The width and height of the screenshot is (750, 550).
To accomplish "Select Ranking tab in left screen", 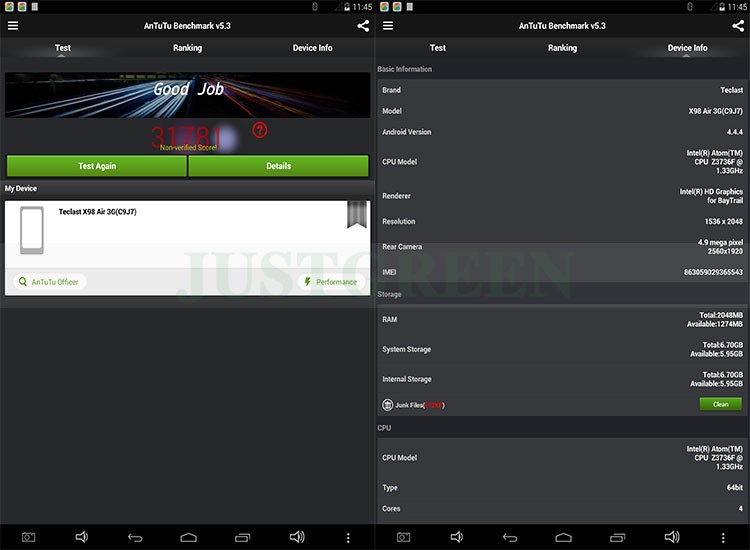I will point(188,48).
